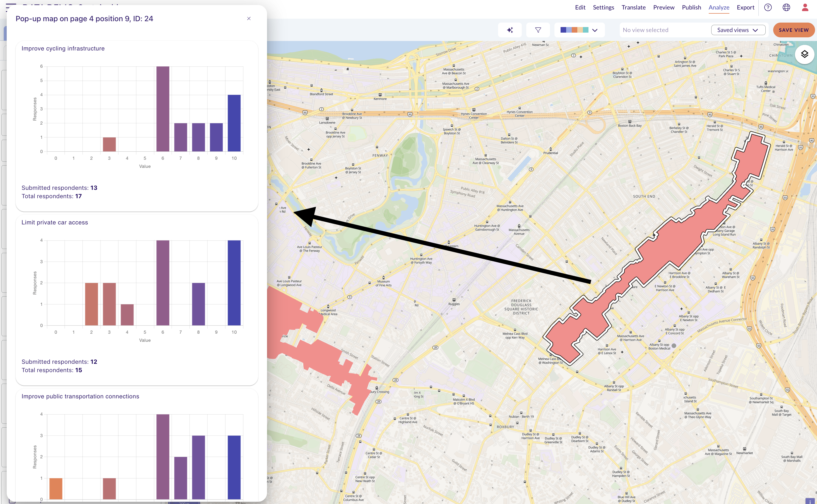Open the Export tab
The height and width of the screenshot is (504, 817).
click(745, 7)
